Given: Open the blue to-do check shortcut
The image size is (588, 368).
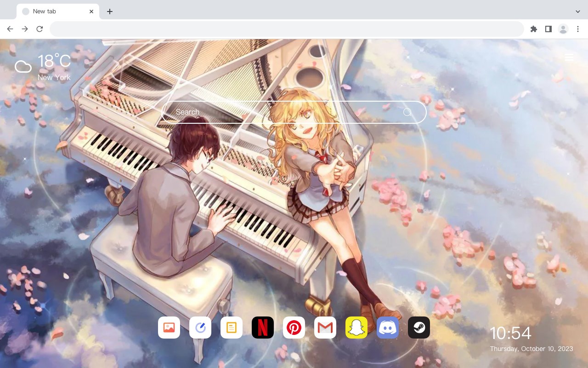Looking at the screenshot, I should point(200,328).
